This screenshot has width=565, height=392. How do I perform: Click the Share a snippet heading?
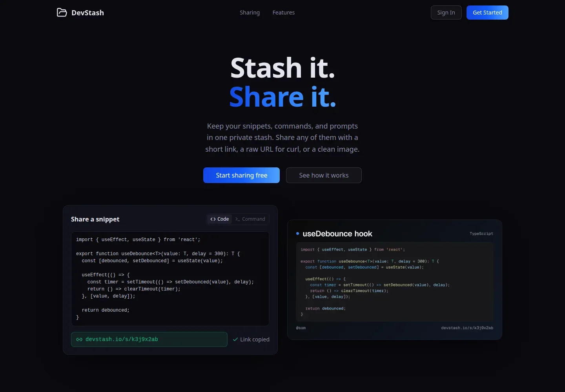tap(95, 219)
